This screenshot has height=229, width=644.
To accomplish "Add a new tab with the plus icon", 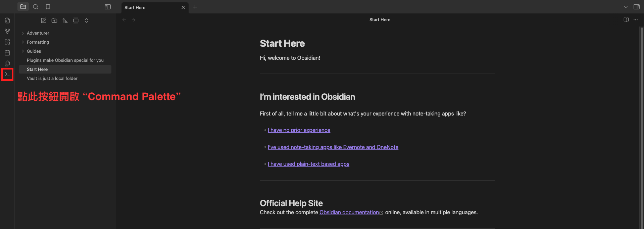I will point(195,7).
